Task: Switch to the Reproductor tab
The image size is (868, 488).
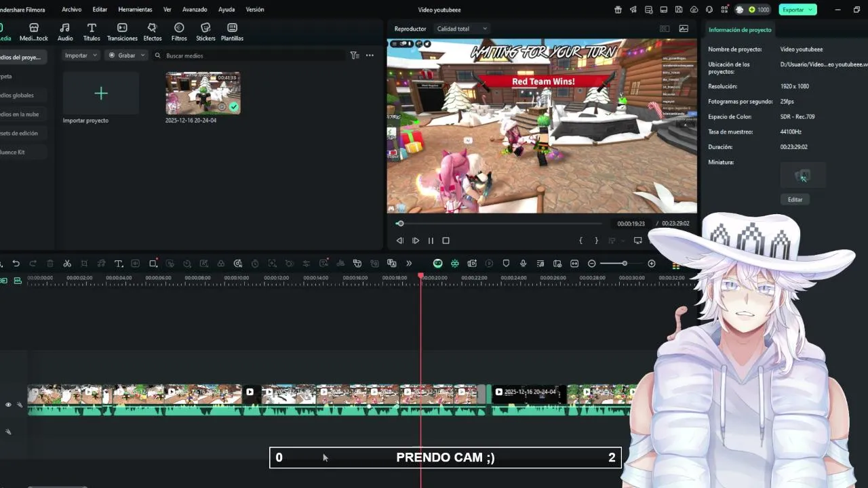Action: (x=410, y=29)
